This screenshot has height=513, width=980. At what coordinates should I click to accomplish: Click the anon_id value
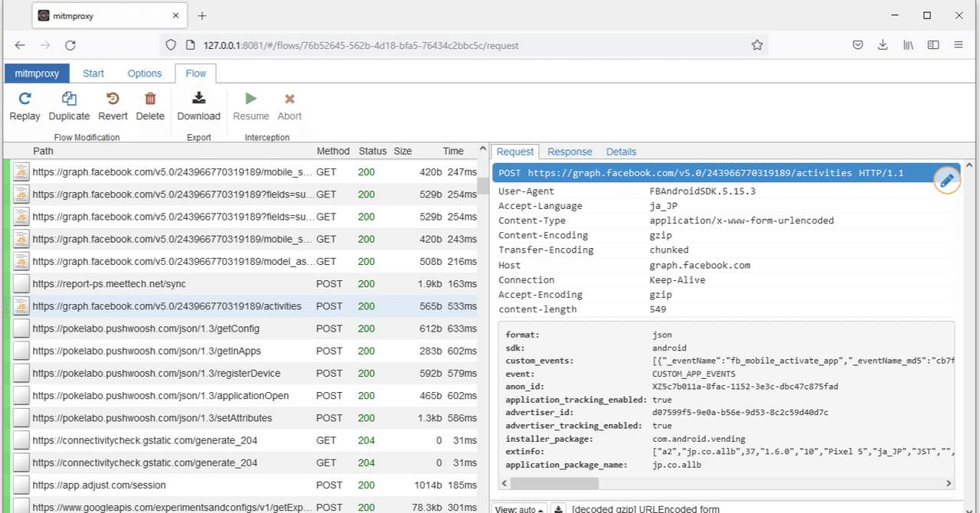(745, 387)
